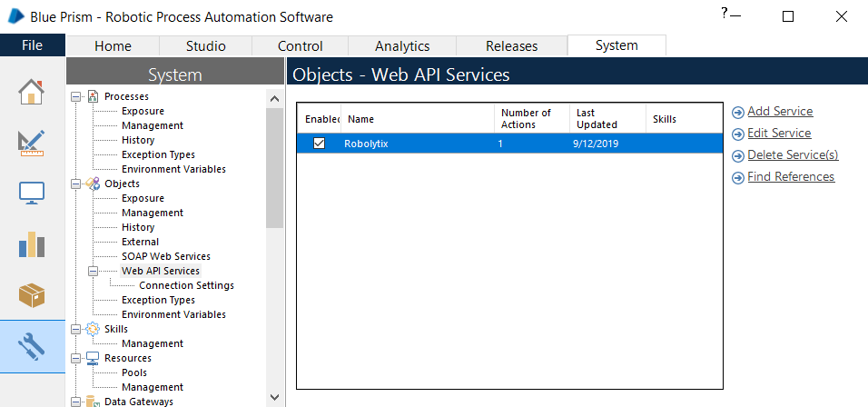Open the File menu
The height and width of the screenshot is (407, 868).
coord(33,45)
